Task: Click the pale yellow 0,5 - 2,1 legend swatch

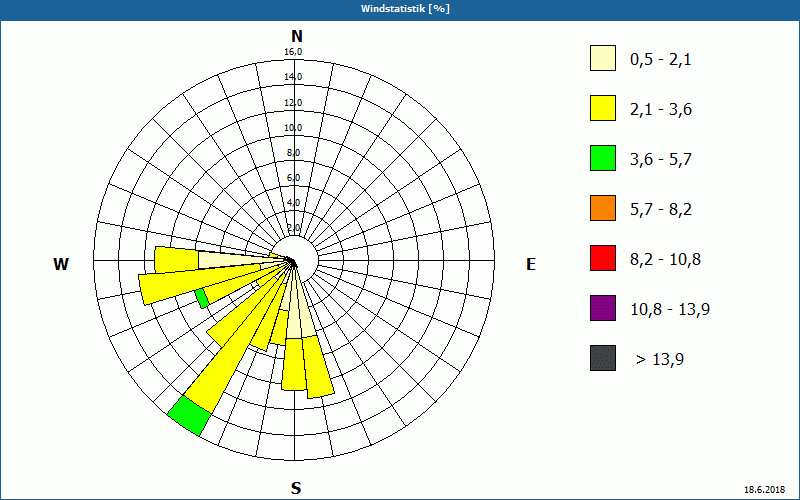Action: coord(603,58)
